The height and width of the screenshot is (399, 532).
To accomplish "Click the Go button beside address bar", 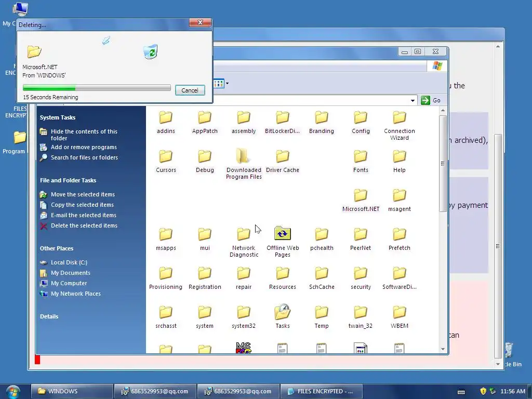I will pos(431,100).
